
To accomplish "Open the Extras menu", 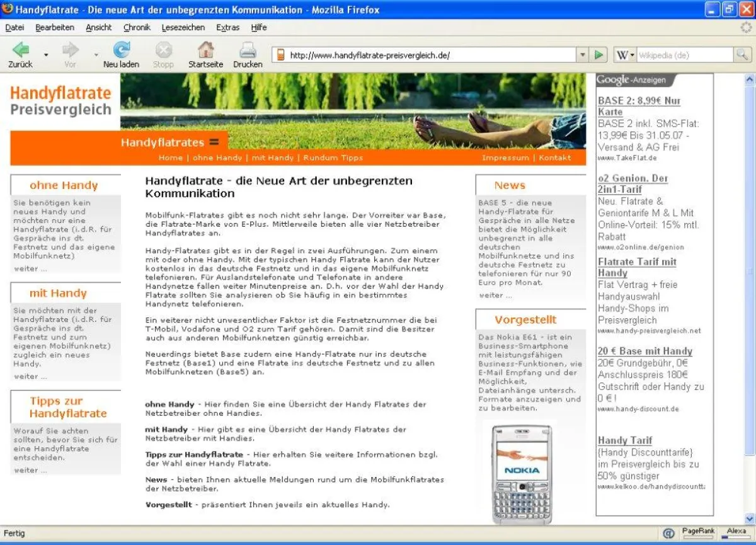I will tap(227, 27).
